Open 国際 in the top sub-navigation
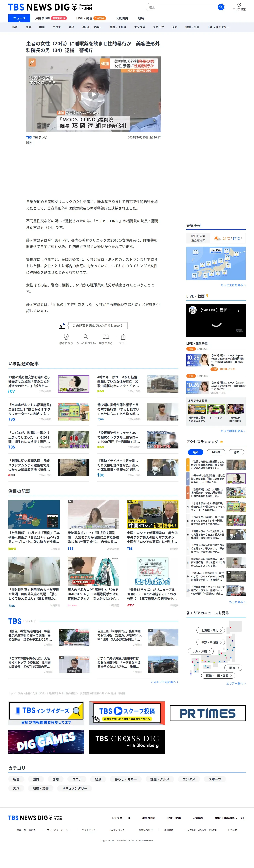The width and height of the screenshot is (254, 868). tap(42, 27)
